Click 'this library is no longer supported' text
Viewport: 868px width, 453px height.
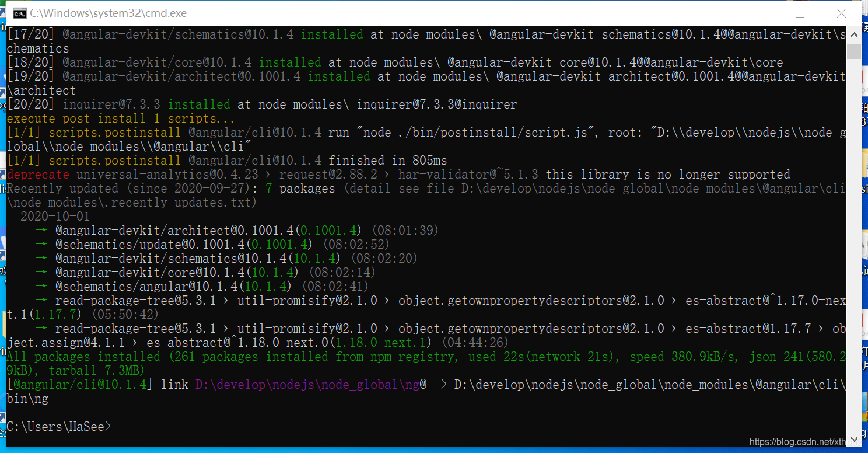[x=668, y=175]
